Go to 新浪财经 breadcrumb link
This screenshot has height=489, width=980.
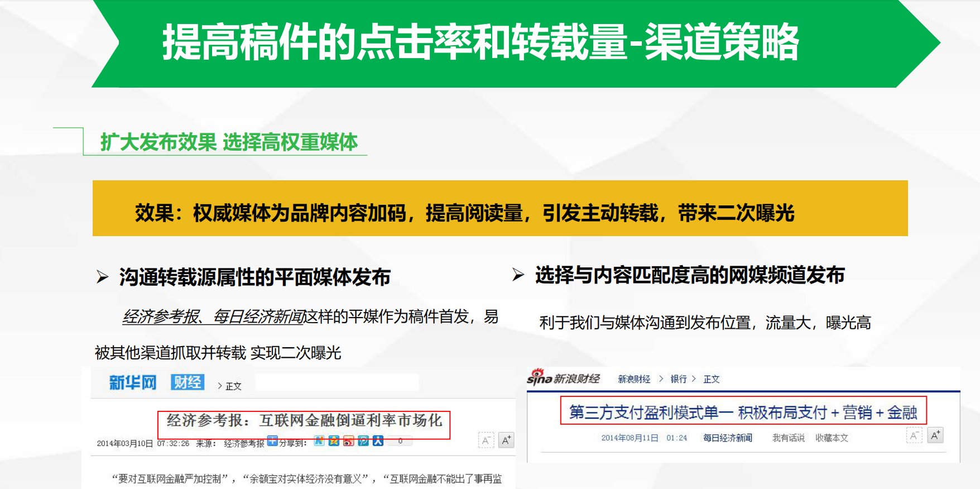(x=634, y=379)
